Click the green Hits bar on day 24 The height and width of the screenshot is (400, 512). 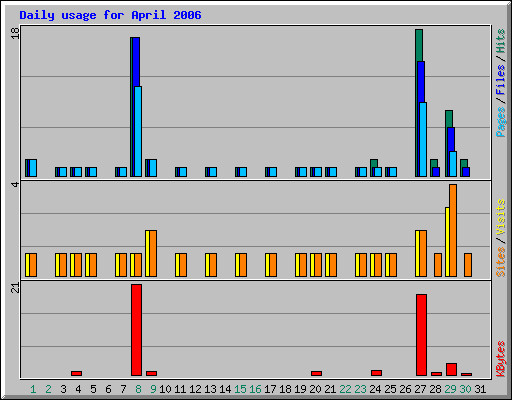374,163
